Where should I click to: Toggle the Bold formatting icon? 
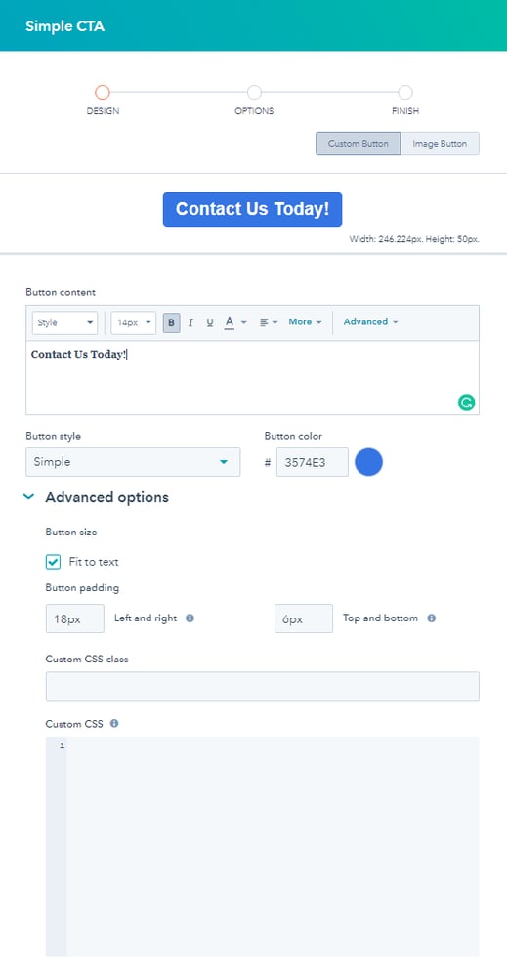click(171, 322)
